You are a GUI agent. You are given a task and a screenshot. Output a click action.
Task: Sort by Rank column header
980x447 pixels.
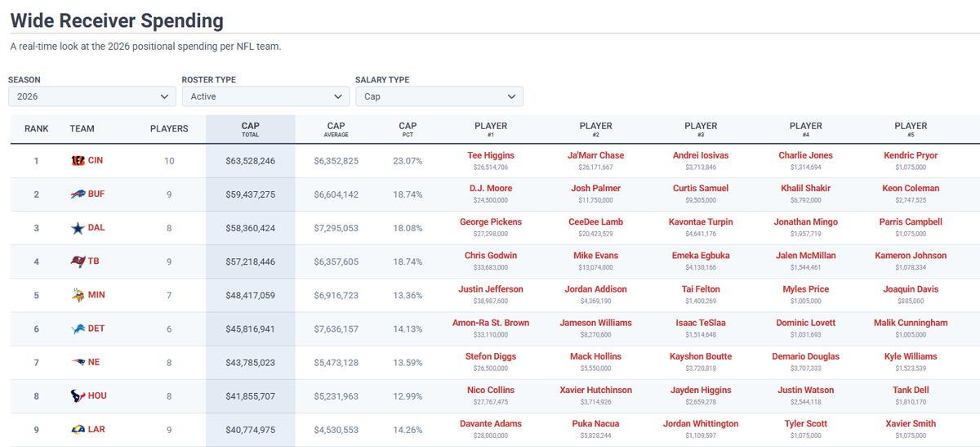point(37,128)
